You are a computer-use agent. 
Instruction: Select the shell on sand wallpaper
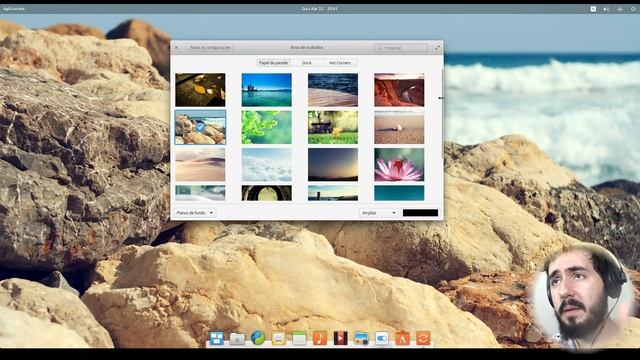399,127
